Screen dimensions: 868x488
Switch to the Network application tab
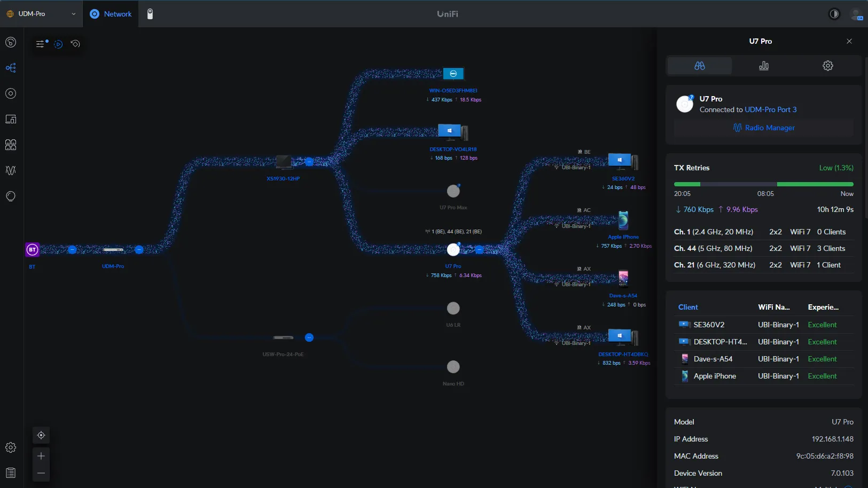coord(111,14)
